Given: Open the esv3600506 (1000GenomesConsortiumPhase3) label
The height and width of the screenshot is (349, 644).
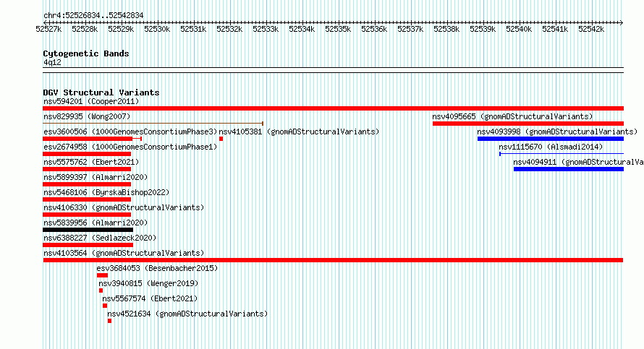Looking at the screenshot, I should (130, 132).
